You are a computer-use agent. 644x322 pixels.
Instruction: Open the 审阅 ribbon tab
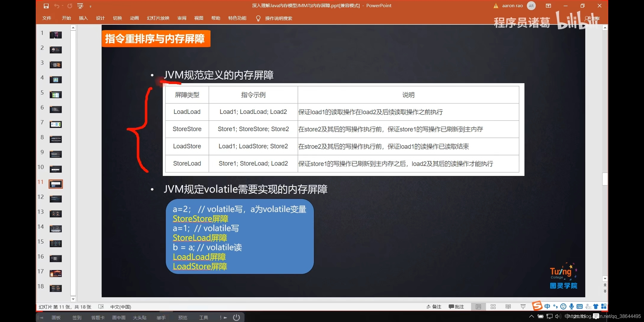point(182,18)
